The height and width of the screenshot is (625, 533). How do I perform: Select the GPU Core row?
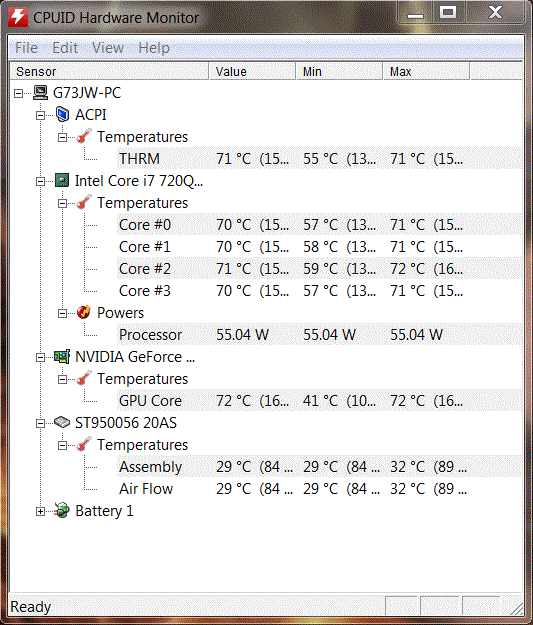coord(320,401)
